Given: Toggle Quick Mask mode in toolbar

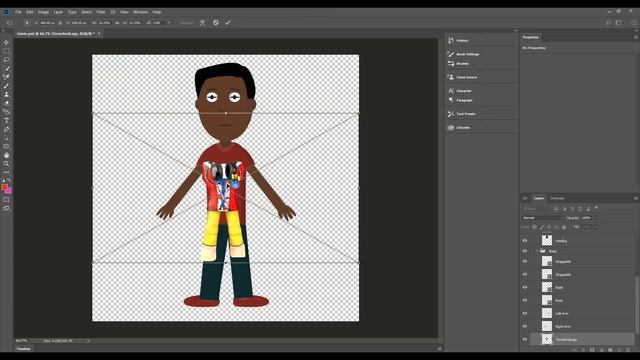Looking at the screenshot, I should point(6,200).
